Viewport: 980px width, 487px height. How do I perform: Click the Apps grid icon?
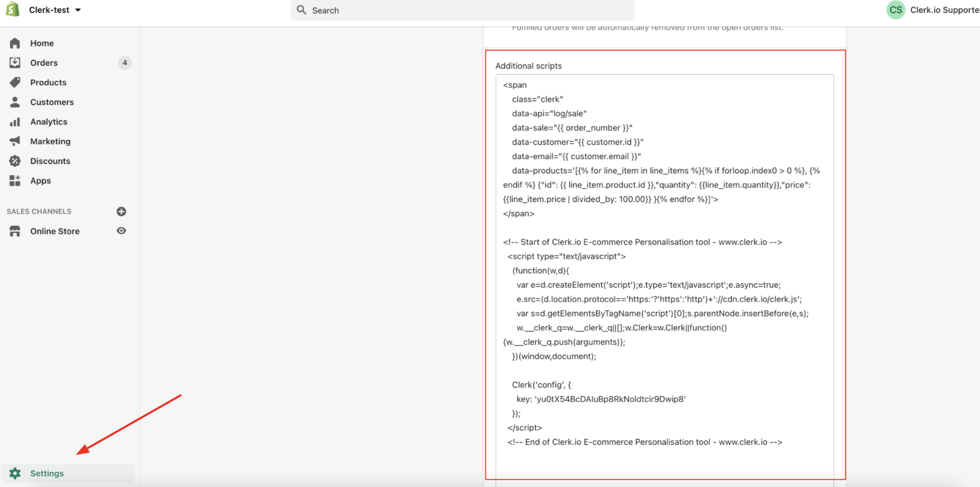click(x=15, y=180)
